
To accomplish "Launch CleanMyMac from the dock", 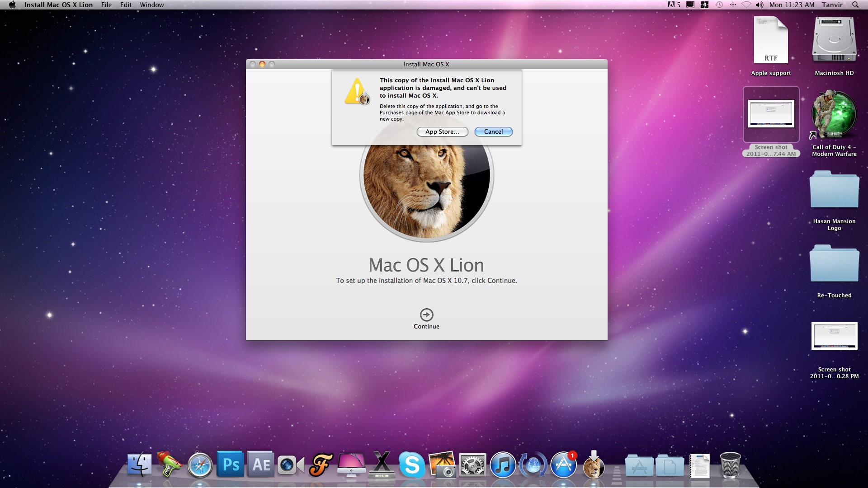I will tap(351, 465).
